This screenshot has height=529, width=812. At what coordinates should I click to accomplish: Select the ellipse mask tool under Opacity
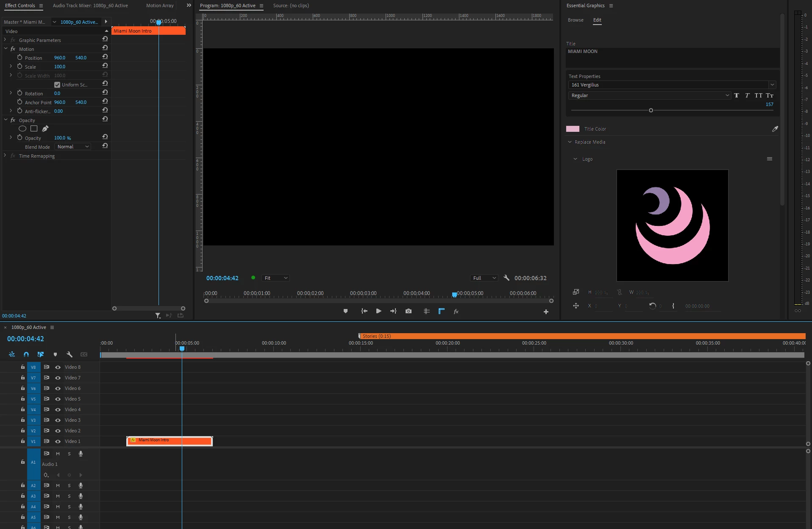pyautogui.click(x=22, y=128)
